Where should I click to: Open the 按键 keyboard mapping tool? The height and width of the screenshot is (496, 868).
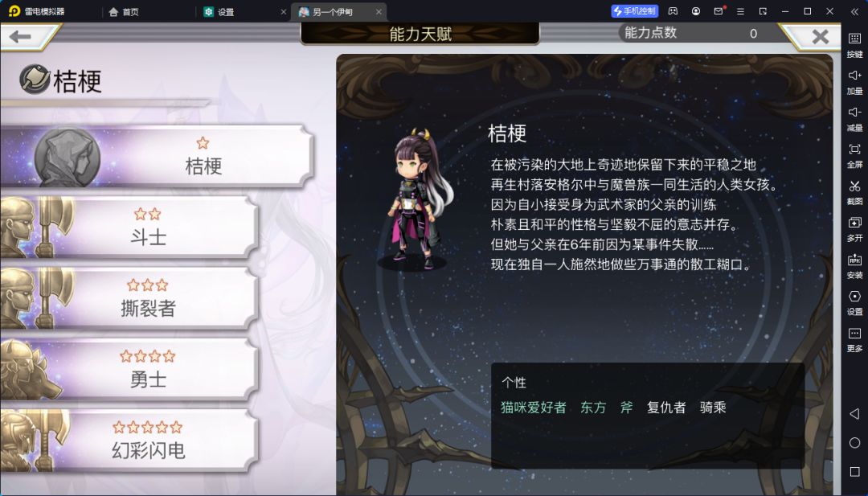[854, 45]
